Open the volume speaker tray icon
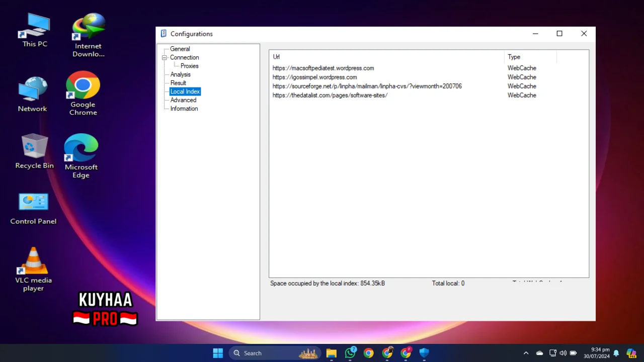This screenshot has width=644, height=362. click(563, 353)
